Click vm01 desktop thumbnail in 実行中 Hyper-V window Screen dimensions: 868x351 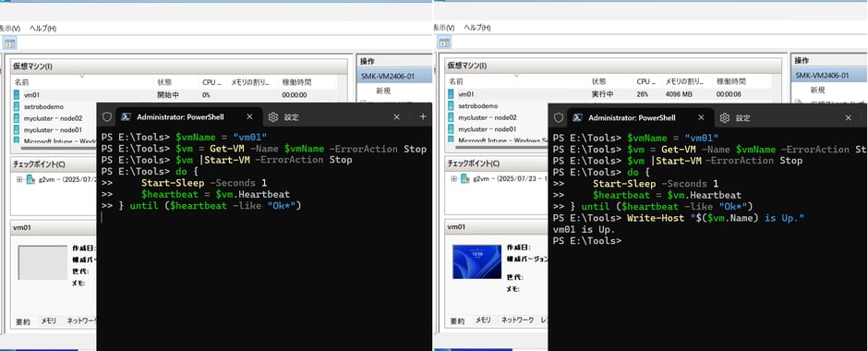point(477,262)
